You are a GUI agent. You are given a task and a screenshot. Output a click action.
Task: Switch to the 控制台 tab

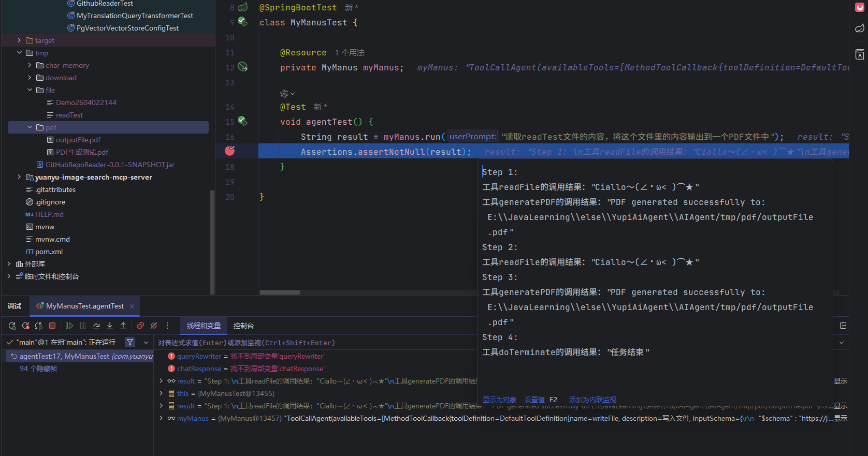tap(243, 326)
